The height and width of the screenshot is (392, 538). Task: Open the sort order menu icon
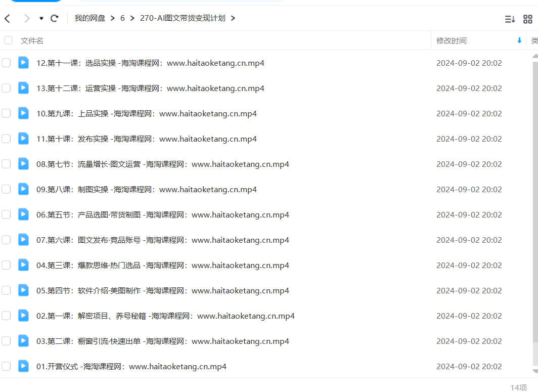point(510,19)
